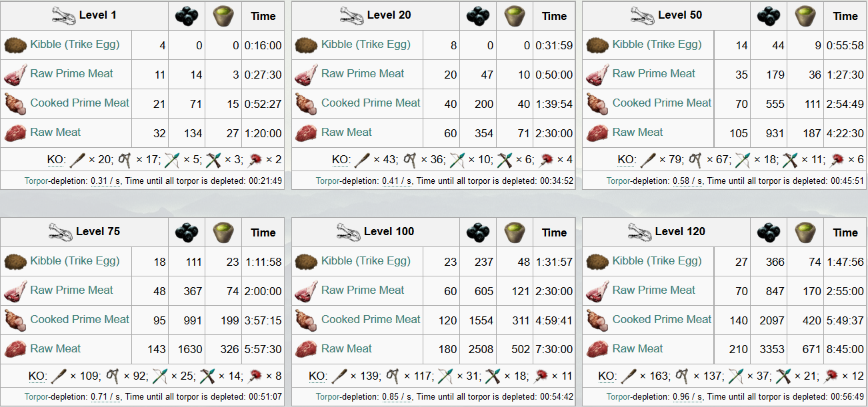Click the Kibble icon in Level 120 table

[597, 261]
